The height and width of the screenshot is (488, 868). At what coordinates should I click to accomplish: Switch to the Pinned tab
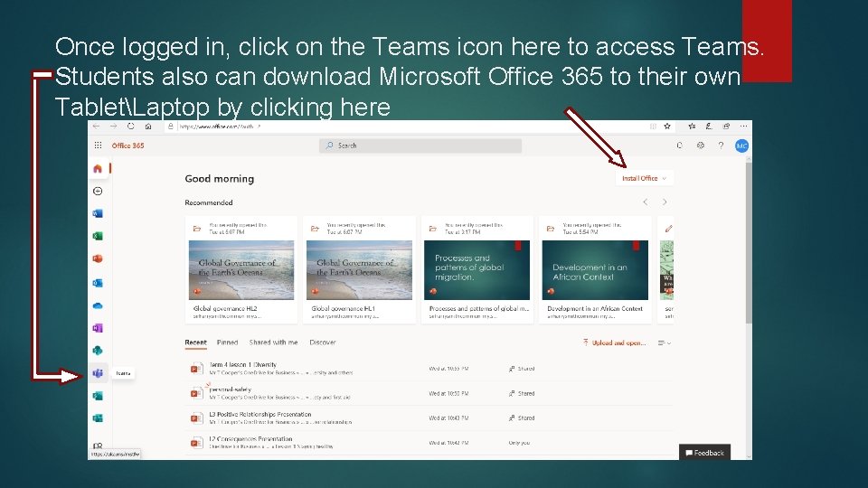(x=227, y=343)
